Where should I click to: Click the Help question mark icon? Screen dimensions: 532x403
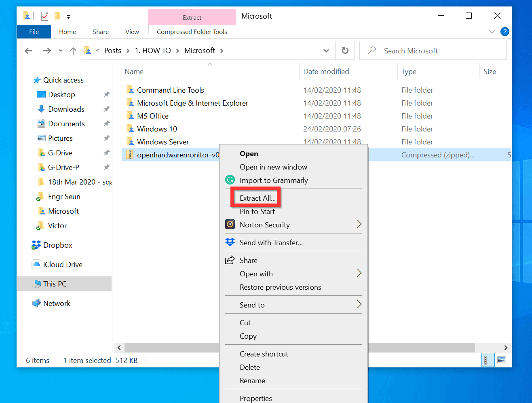click(505, 32)
